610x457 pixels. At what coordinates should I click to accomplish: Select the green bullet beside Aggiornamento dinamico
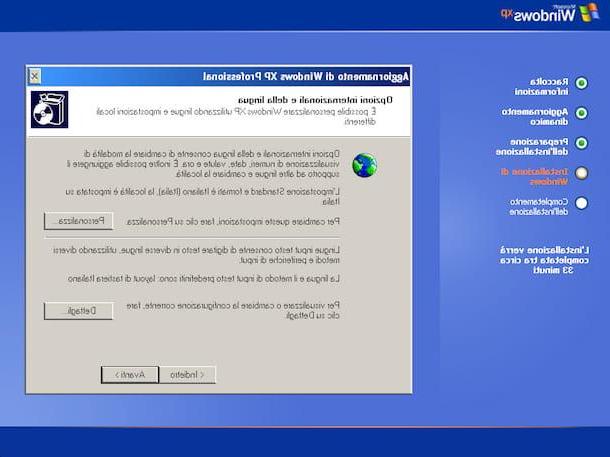(582, 113)
